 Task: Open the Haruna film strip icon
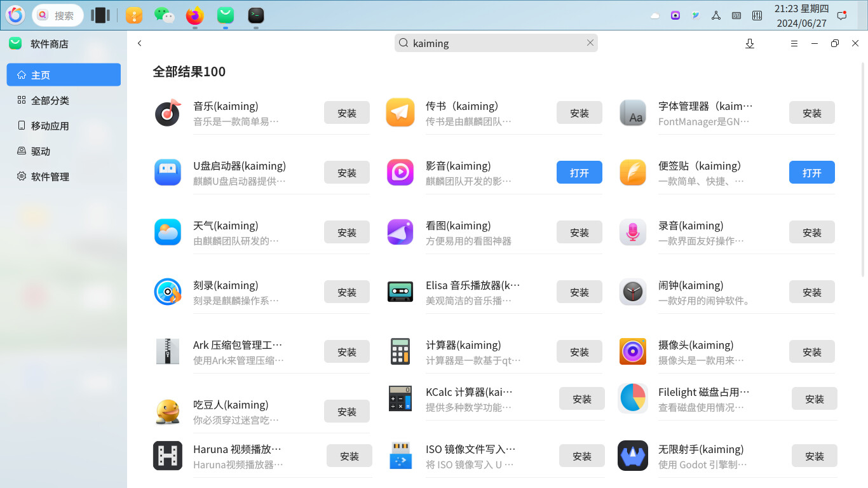click(168, 456)
